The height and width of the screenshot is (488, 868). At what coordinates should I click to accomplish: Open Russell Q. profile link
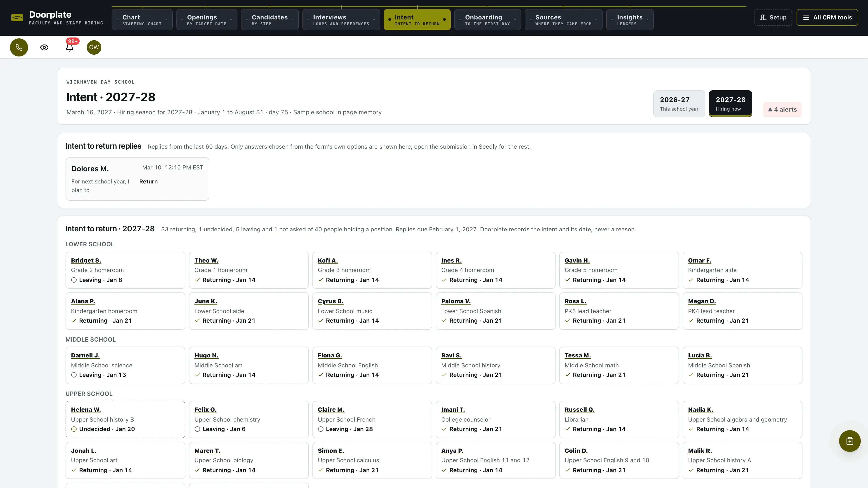[x=580, y=410]
